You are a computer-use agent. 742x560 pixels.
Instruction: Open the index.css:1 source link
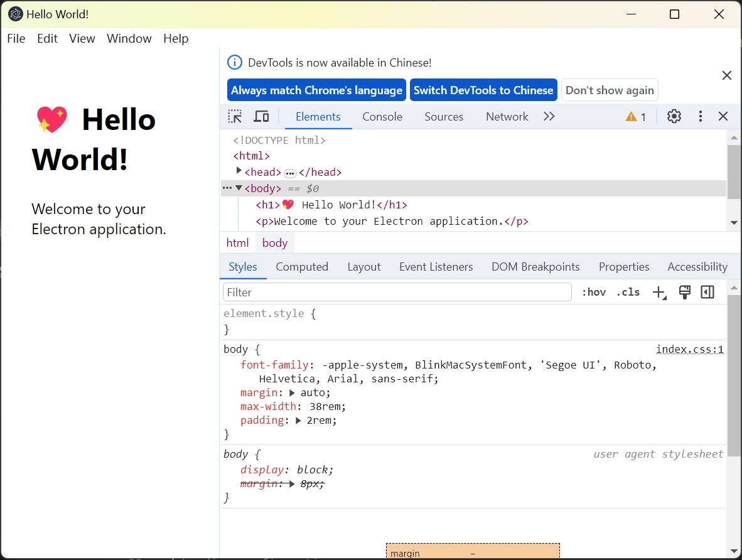[689, 350]
